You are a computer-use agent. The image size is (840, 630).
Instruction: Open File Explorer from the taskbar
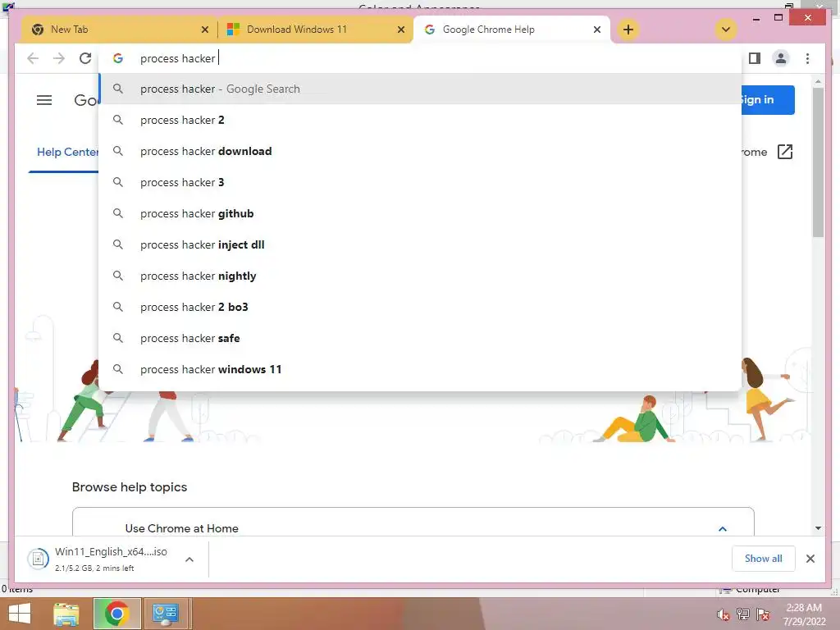pyautogui.click(x=66, y=614)
